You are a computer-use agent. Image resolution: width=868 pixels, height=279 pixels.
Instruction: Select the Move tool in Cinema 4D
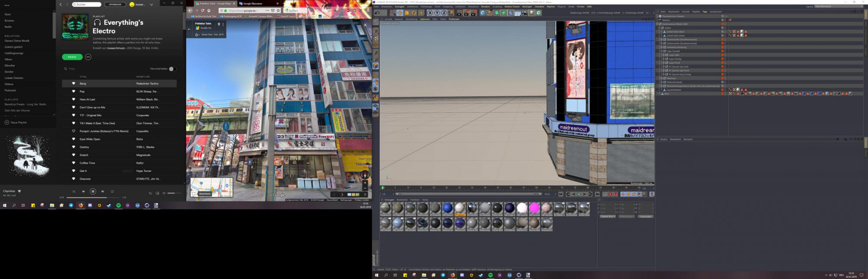(x=400, y=13)
